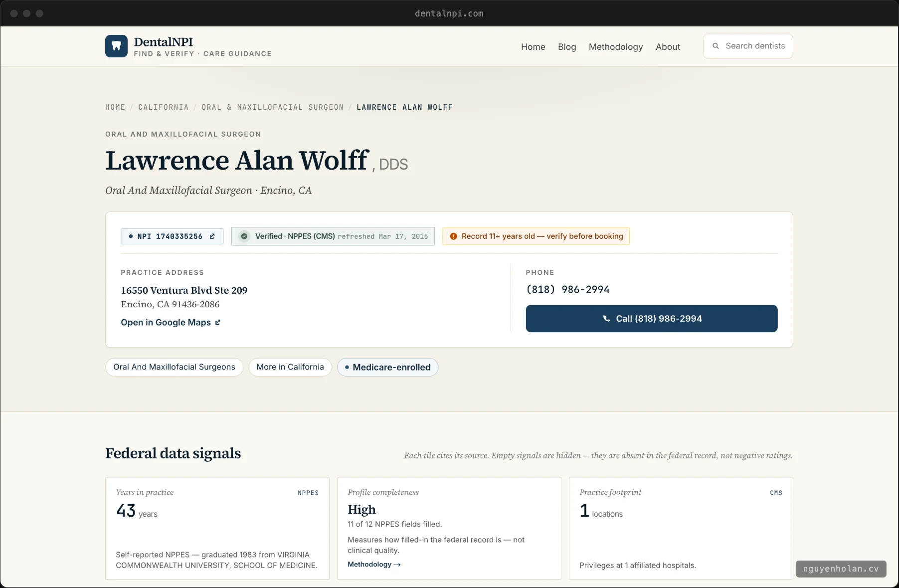Click the DentalNPI site title
899x588 pixels.
tap(163, 42)
